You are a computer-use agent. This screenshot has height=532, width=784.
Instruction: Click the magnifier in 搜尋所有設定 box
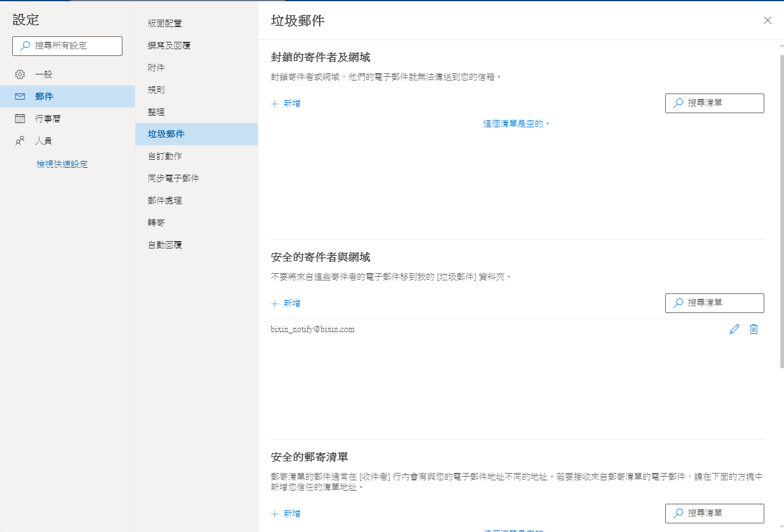pyautogui.click(x=25, y=46)
